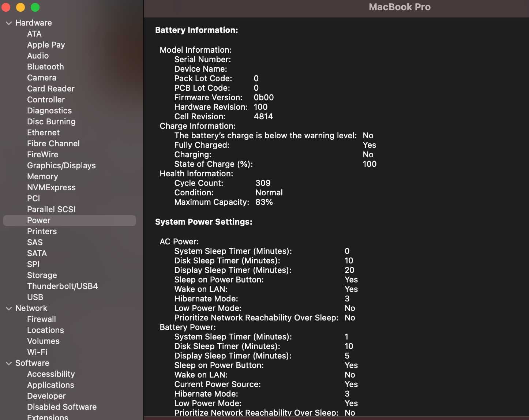Collapse the Software section chevron
The width and height of the screenshot is (529, 420).
9,363
